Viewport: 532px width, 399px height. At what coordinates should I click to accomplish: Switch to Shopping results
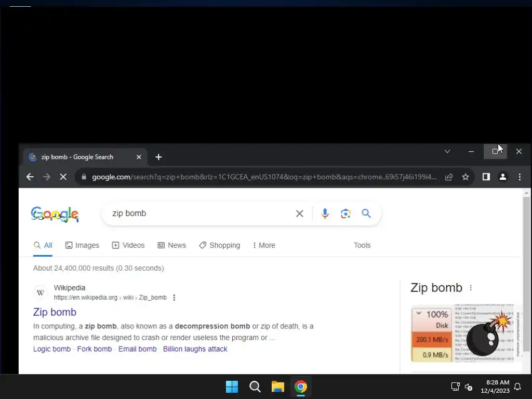[x=220, y=245]
